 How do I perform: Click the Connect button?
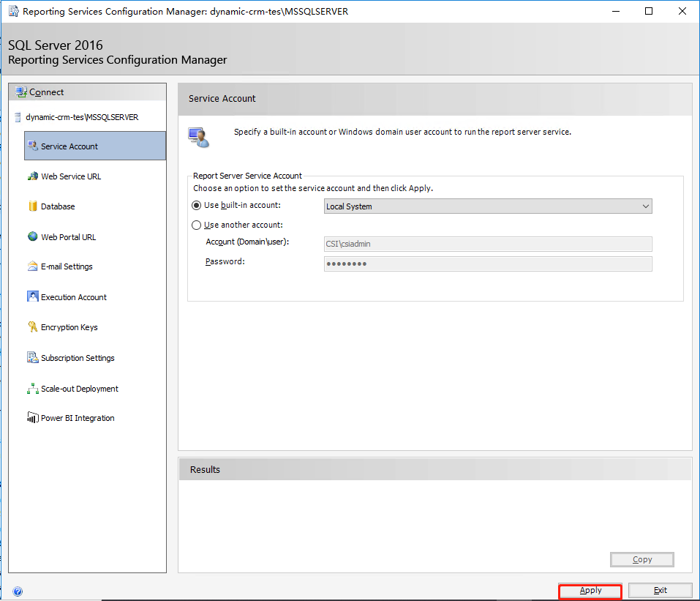pos(87,92)
